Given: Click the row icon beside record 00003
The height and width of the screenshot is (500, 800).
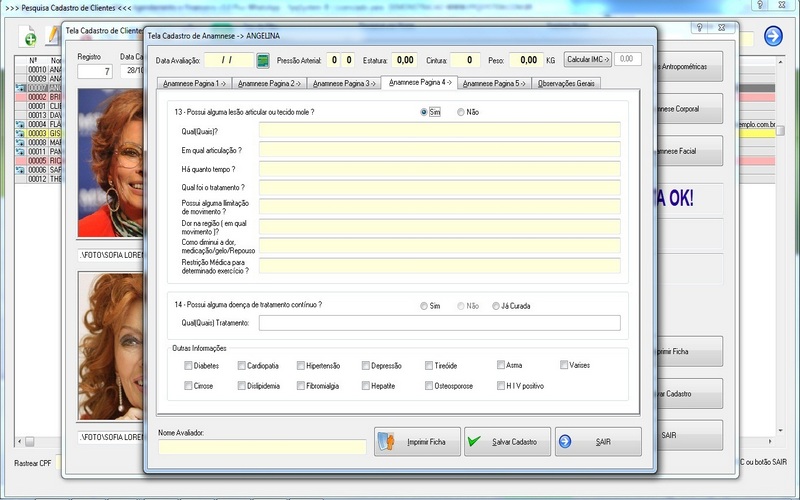Looking at the screenshot, I should 20,133.
